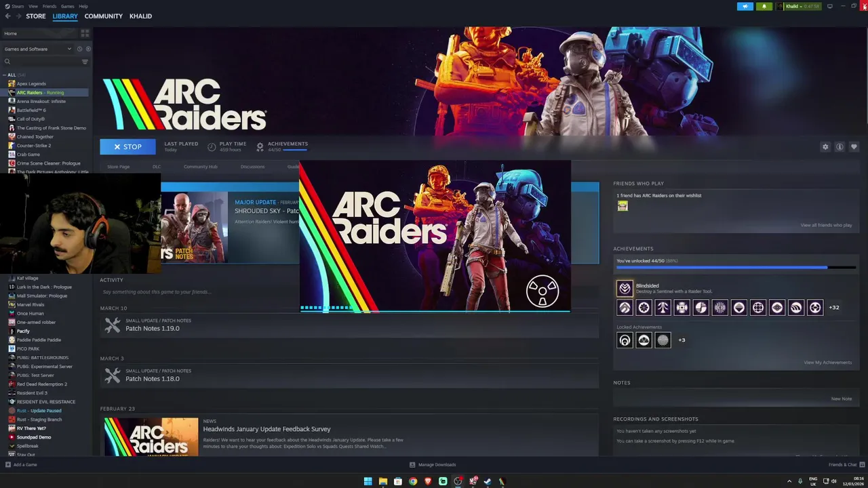Click the Steam taskbar icon
The image size is (868, 488).
pyautogui.click(x=487, y=481)
